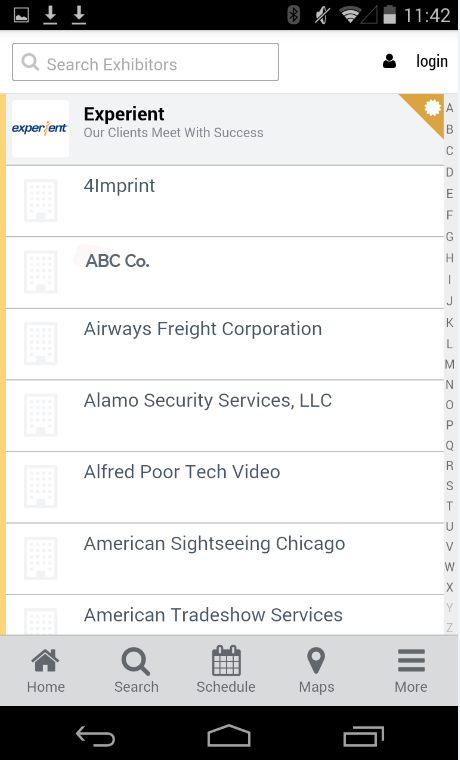This screenshot has height=760, width=460.
Task: Open the Experient exhibitor entry
Action: (225, 129)
